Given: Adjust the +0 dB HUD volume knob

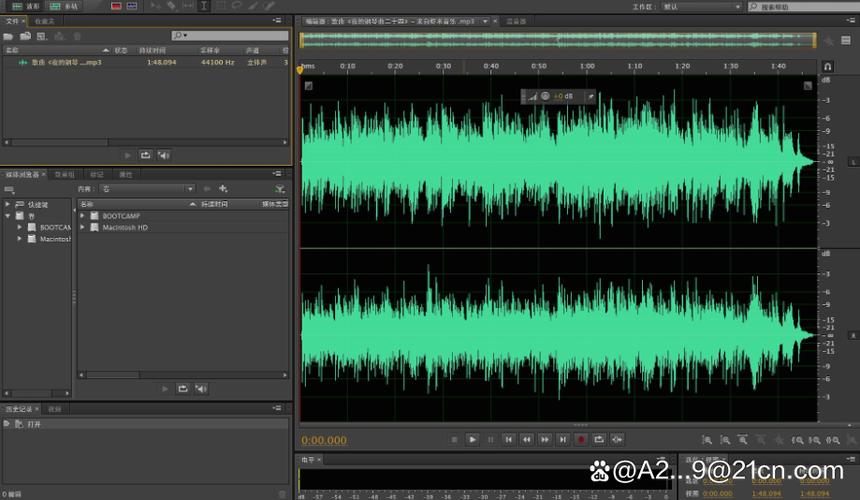Looking at the screenshot, I should [545, 96].
